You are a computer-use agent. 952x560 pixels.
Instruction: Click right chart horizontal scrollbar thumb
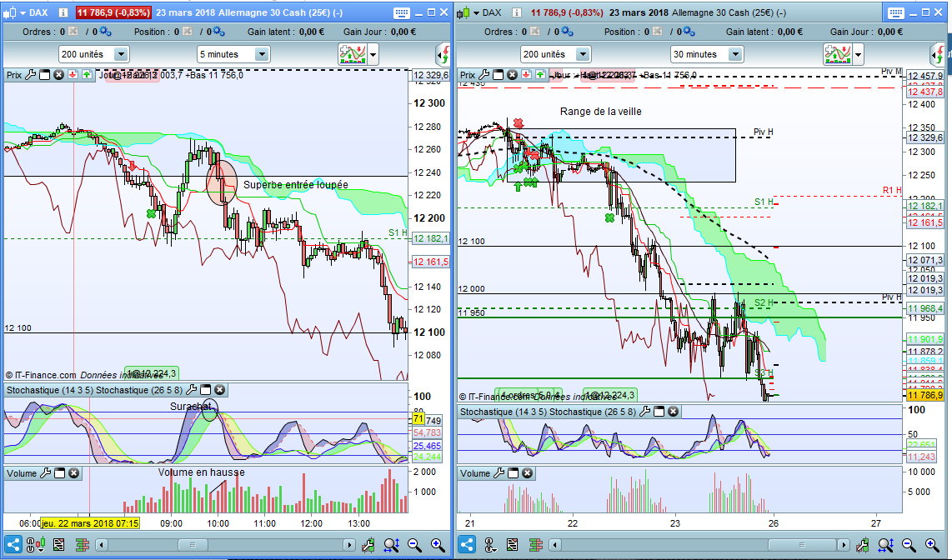[x=801, y=545]
